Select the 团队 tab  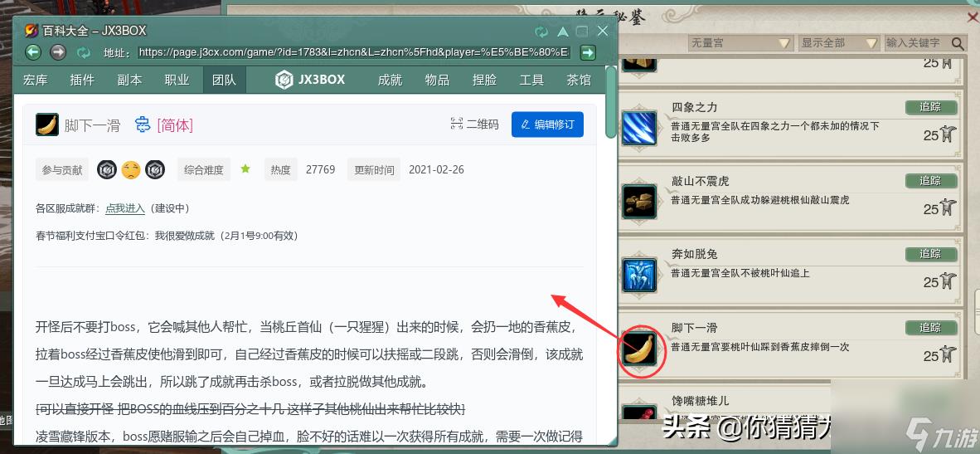[x=225, y=80]
